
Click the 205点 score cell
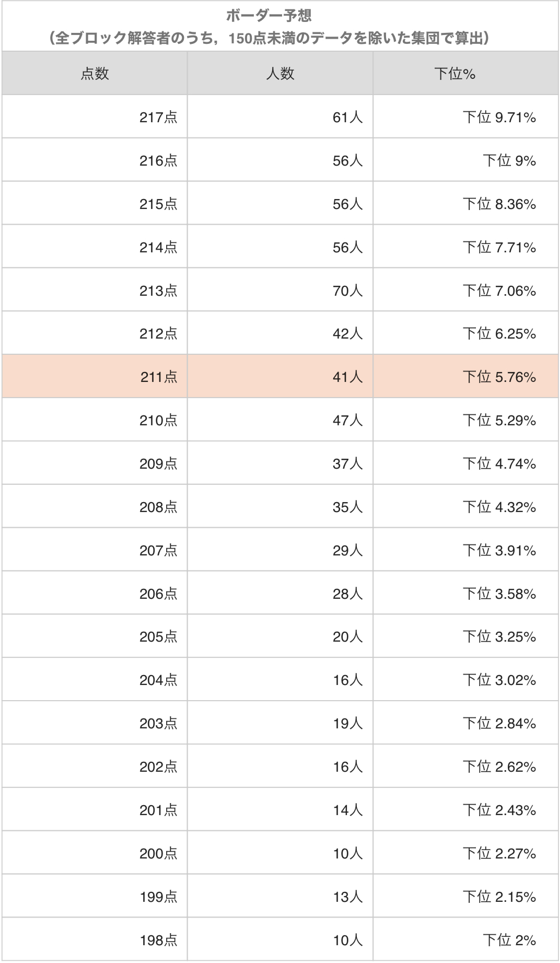(x=158, y=636)
